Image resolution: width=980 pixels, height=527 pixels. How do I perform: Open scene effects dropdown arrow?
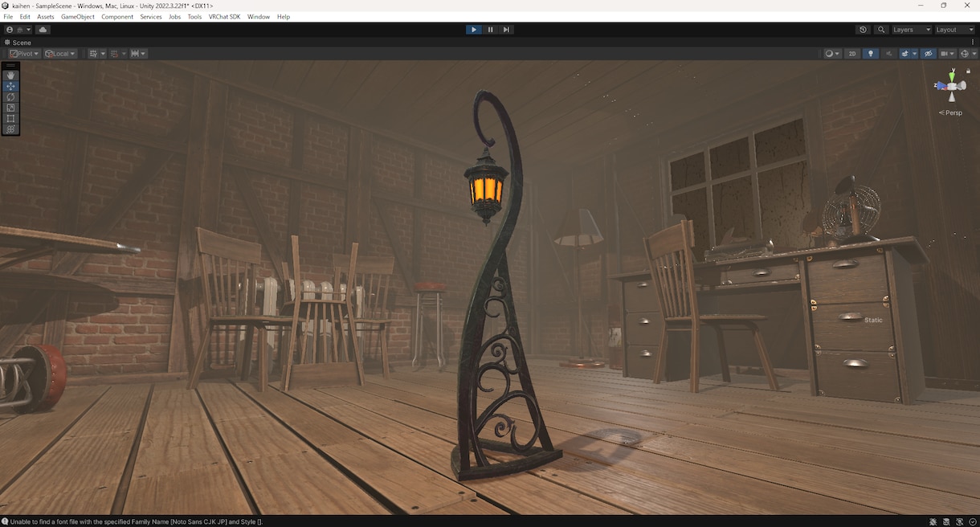[x=915, y=54]
